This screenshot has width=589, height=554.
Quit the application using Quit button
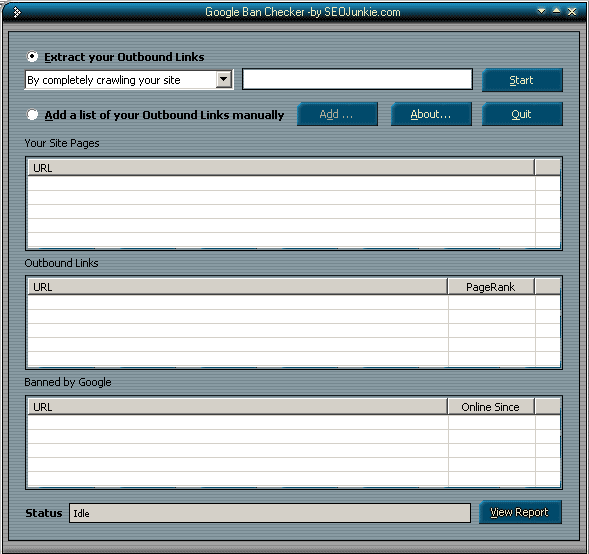tap(522, 114)
